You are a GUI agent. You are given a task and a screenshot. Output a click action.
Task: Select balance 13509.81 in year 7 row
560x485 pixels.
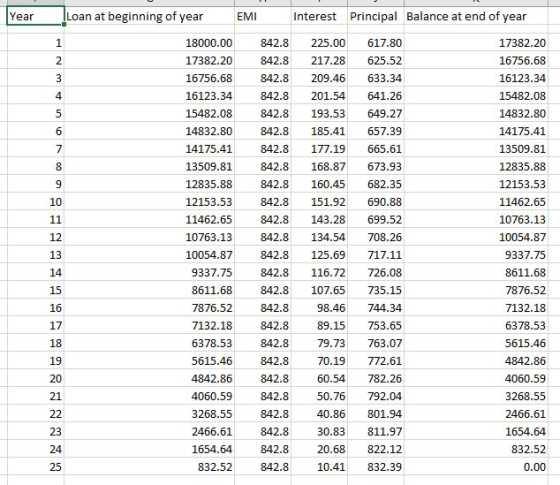pyautogui.click(x=476, y=149)
